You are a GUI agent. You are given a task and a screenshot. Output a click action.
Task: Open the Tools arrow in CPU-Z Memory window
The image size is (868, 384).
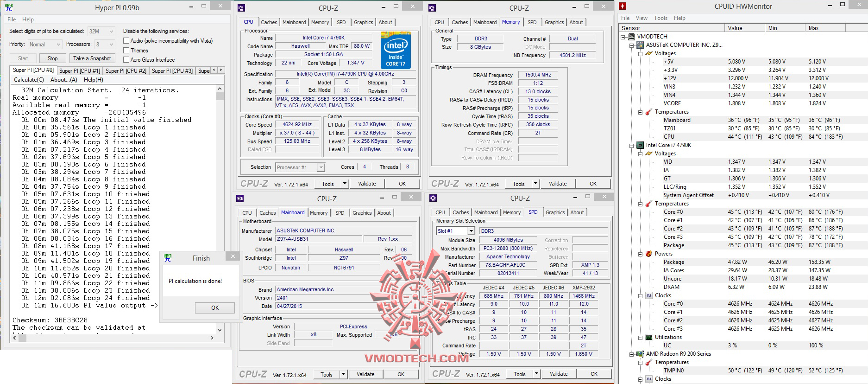(x=535, y=184)
